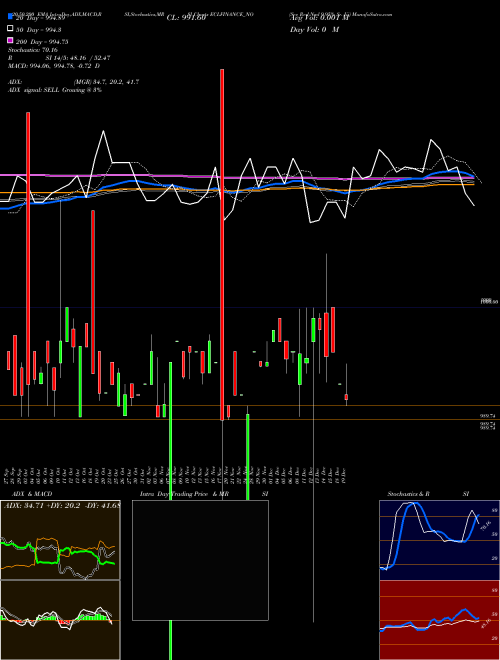Click the 'Intra Day Trading Price' panel heading
Image resolution: width=500 pixels, height=660 pixels.
174,494
